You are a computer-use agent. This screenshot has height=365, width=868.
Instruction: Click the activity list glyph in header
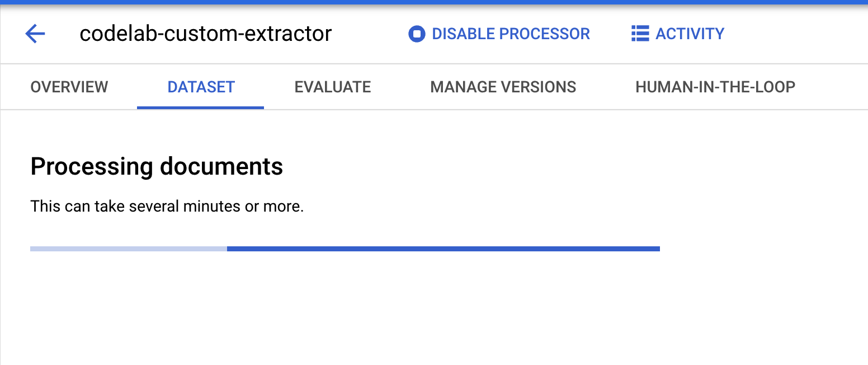pos(639,34)
